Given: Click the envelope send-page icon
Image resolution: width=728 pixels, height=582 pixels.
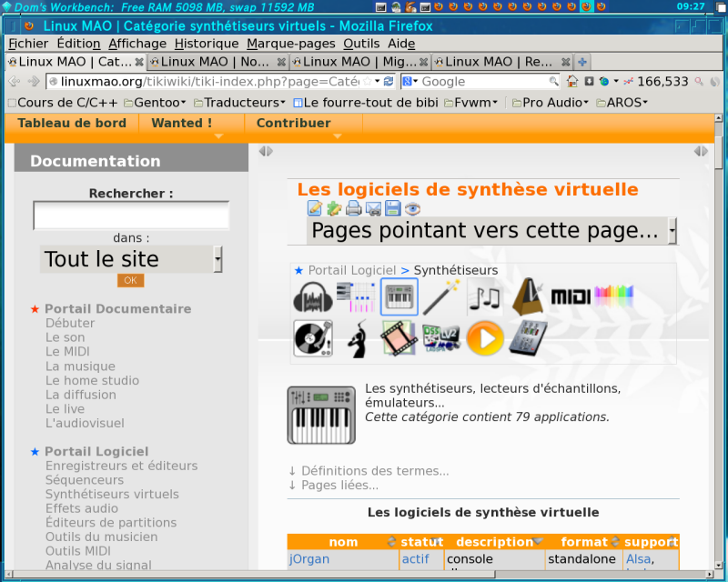Looking at the screenshot, I should pyautogui.click(x=373, y=208).
